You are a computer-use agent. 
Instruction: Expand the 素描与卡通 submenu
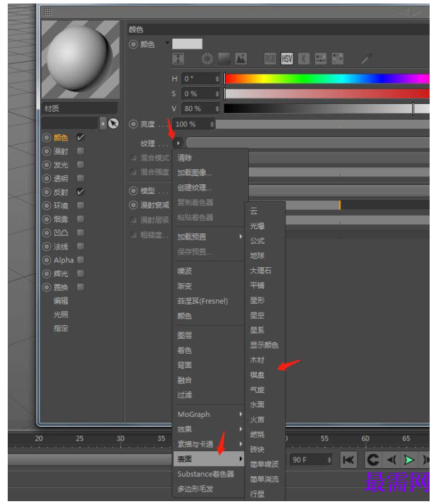[x=210, y=444]
